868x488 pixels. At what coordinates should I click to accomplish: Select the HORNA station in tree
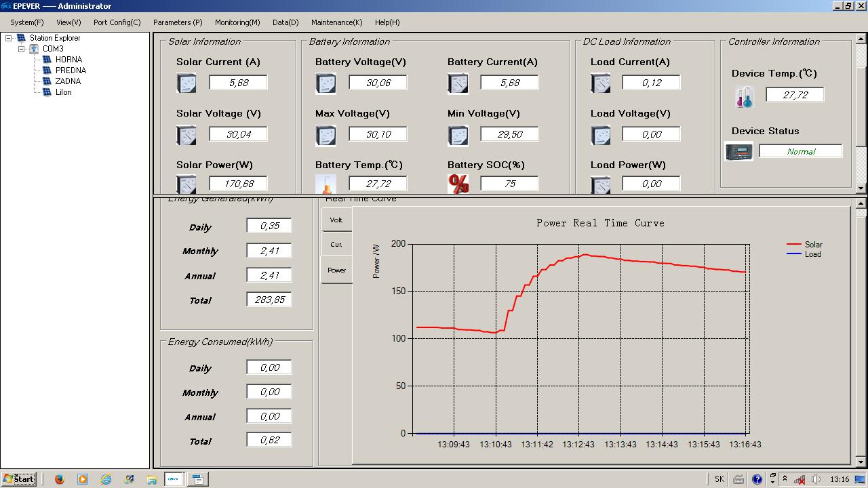(68, 60)
